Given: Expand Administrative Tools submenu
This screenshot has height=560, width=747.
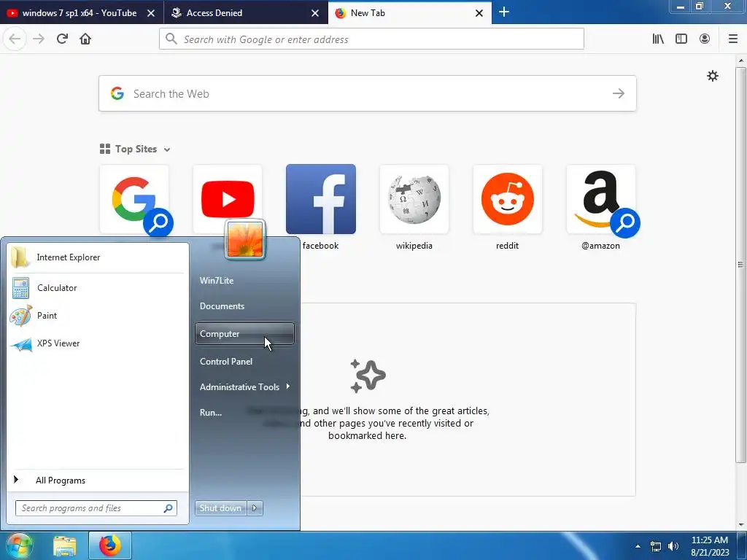Looking at the screenshot, I should tap(244, 386).
